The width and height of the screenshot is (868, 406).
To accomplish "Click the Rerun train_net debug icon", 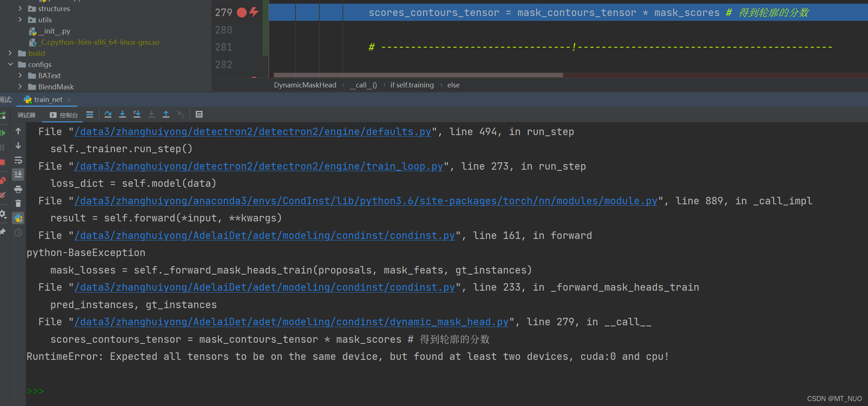I will pos(3,115).
